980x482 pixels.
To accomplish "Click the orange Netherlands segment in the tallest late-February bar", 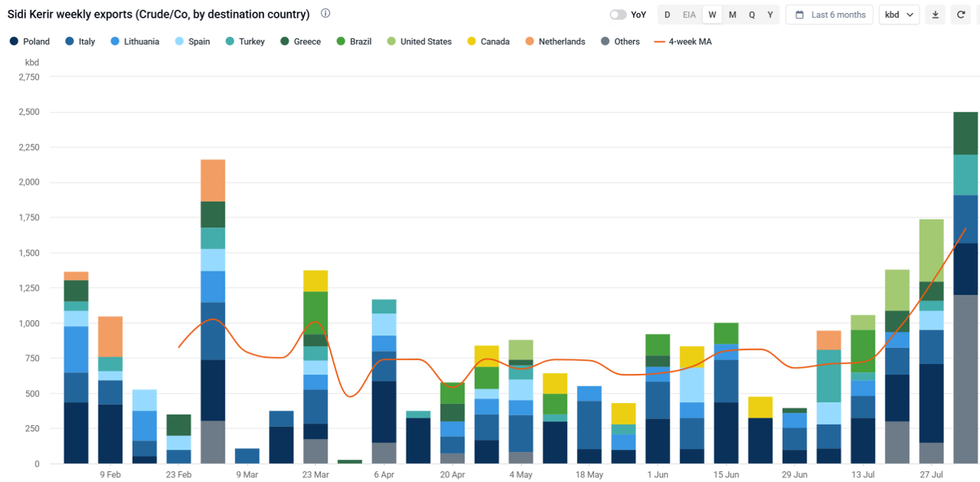I will (x=213, y=180).
